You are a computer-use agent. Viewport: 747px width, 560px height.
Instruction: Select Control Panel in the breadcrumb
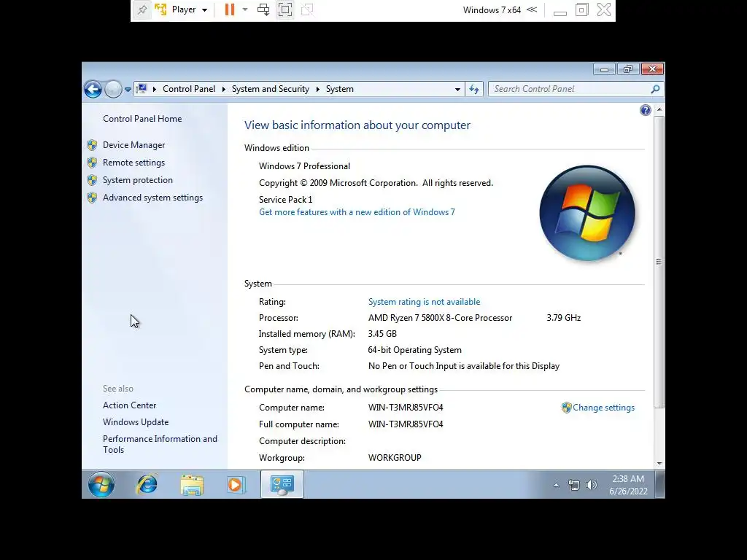pyautogui.click(x=189, y=89)
